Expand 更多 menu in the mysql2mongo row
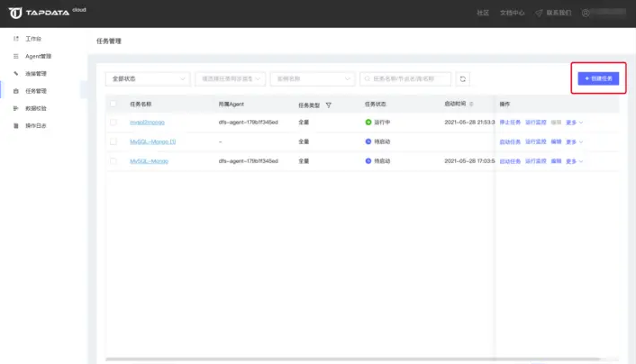 [x=575, y=122]
